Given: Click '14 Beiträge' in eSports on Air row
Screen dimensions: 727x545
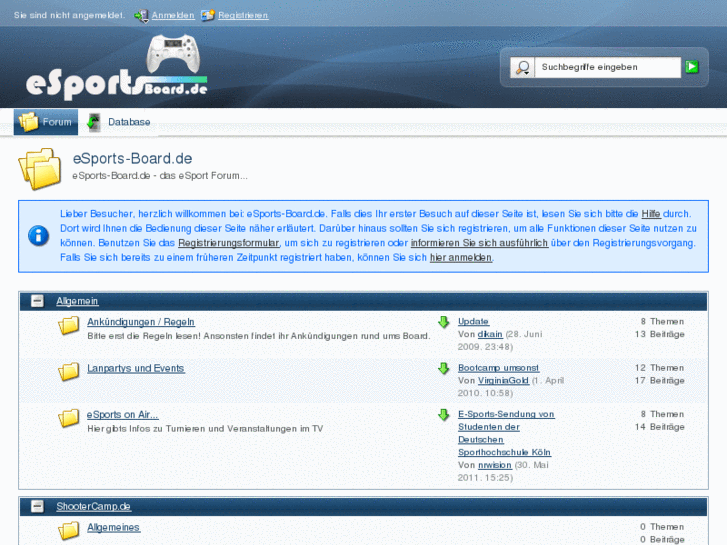Looking at the screenshot, I should 660,427.
